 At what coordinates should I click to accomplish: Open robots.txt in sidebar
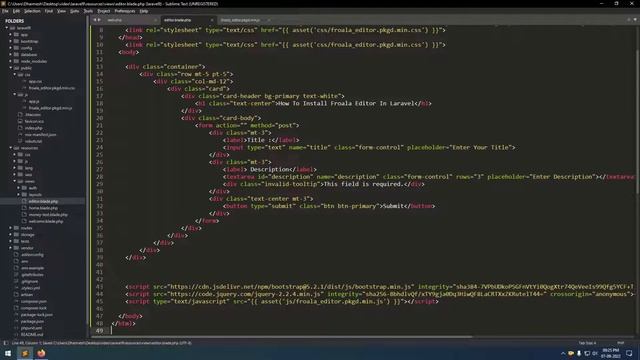33,141
